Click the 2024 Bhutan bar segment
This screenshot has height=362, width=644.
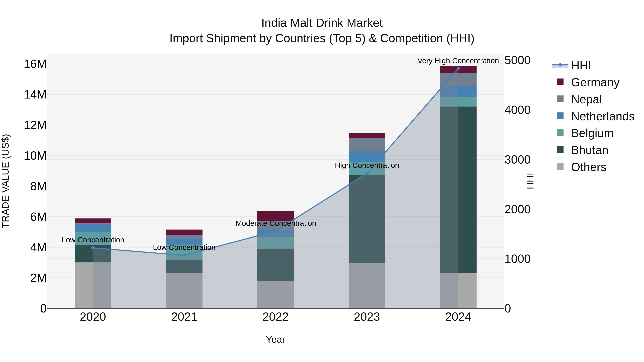tap(458, 190)
